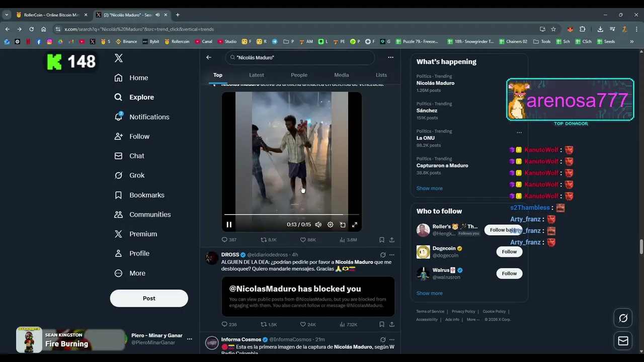Follow back Roller's account
The height and width of the screenshot is (362, 644).
click(x=503, y=230)
